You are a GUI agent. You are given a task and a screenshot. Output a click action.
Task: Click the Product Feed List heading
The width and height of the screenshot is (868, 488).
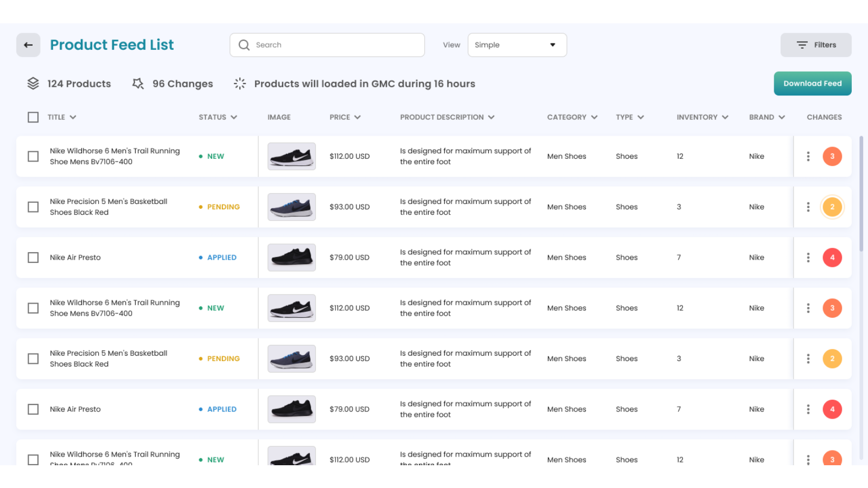112,44
